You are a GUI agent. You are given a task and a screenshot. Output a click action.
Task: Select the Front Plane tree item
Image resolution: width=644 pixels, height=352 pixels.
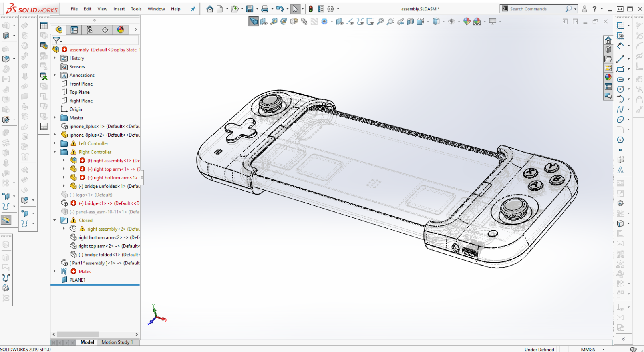click(x=81, y=84)
